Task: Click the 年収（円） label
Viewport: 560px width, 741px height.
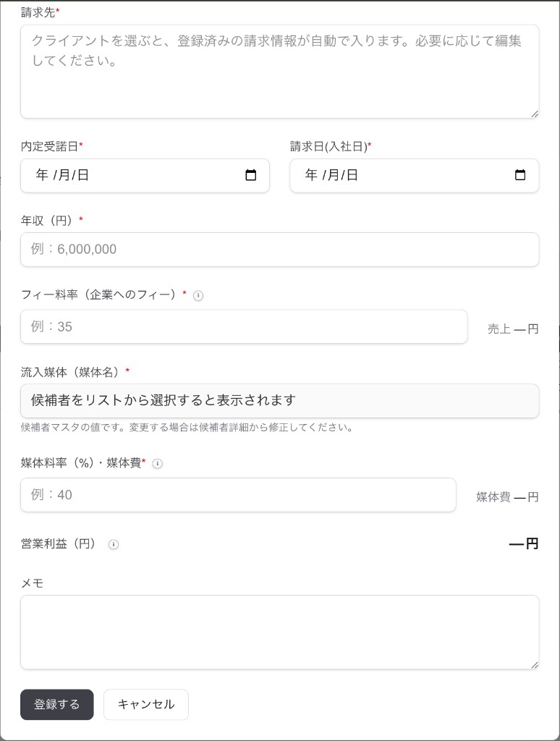Action: (x=52, y=220)
